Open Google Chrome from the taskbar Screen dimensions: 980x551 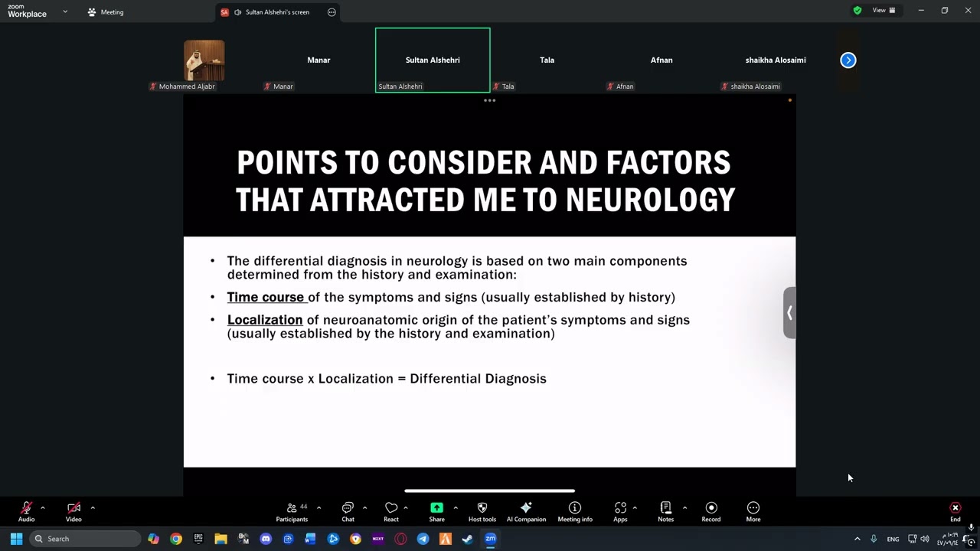(x=176, y=539)
